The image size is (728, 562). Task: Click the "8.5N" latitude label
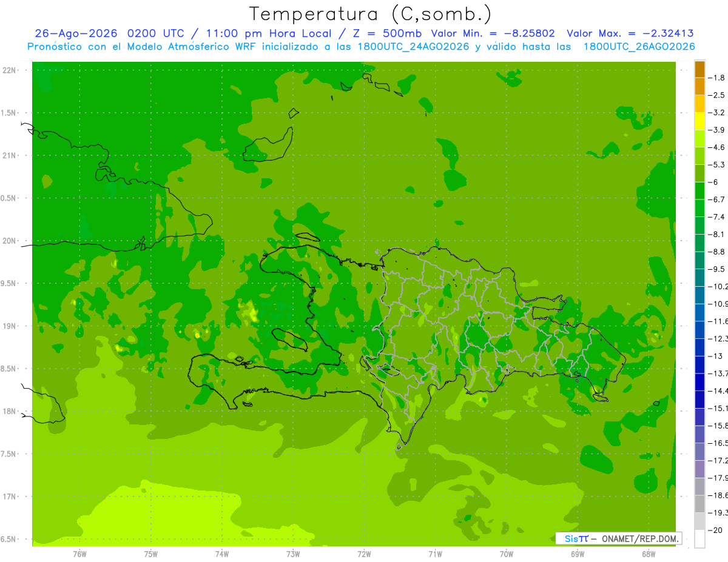9,369
